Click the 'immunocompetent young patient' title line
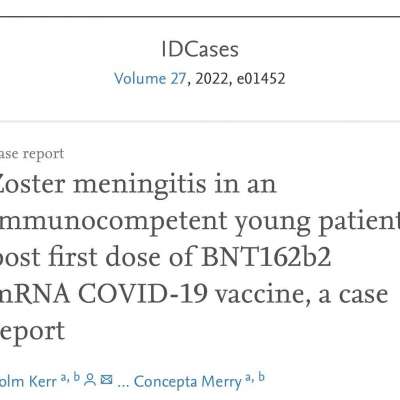The image size is (400, 400). (x=200, y=222)
